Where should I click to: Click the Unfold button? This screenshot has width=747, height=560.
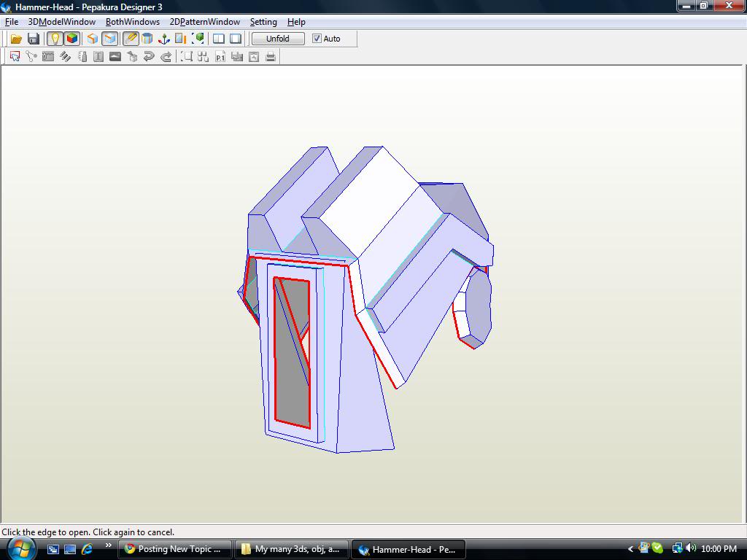pos(278,39)
